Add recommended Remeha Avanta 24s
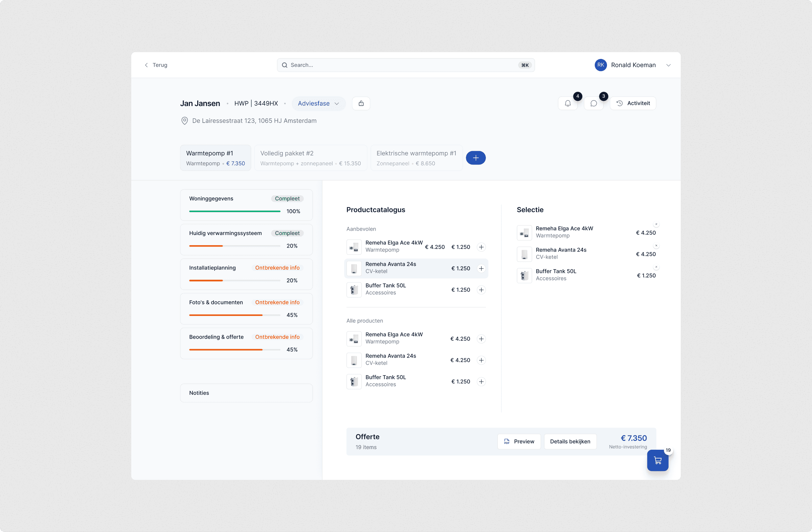The height and width of the screenshot is (532, 812). [x=481, y=269]
